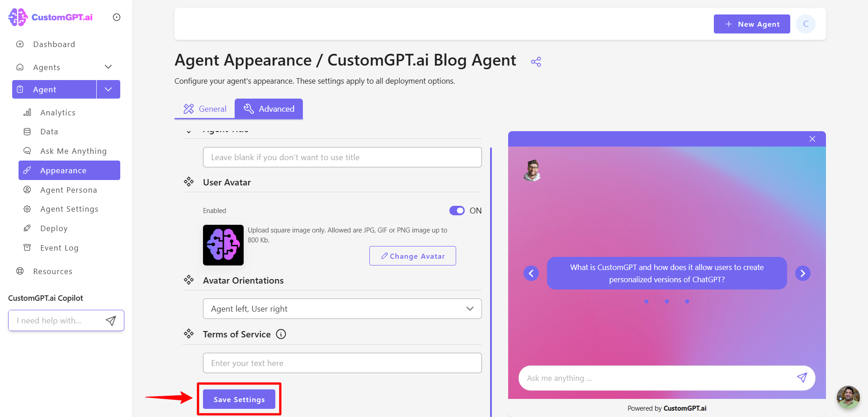Click the suggested CustomGPT question bubble
Screen dimensions: 868x417
point(667,273)
